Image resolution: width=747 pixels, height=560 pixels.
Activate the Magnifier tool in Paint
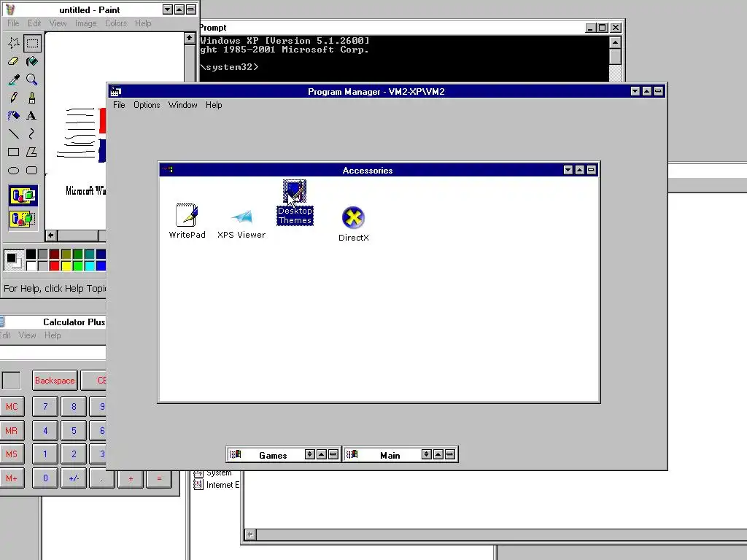(x=32, y=79)
